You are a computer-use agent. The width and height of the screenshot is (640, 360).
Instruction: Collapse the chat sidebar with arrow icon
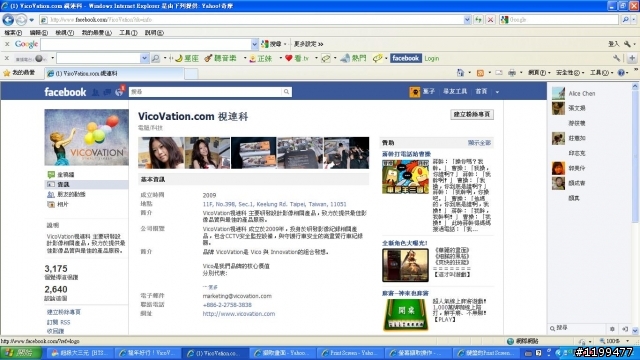pos(625,329)
